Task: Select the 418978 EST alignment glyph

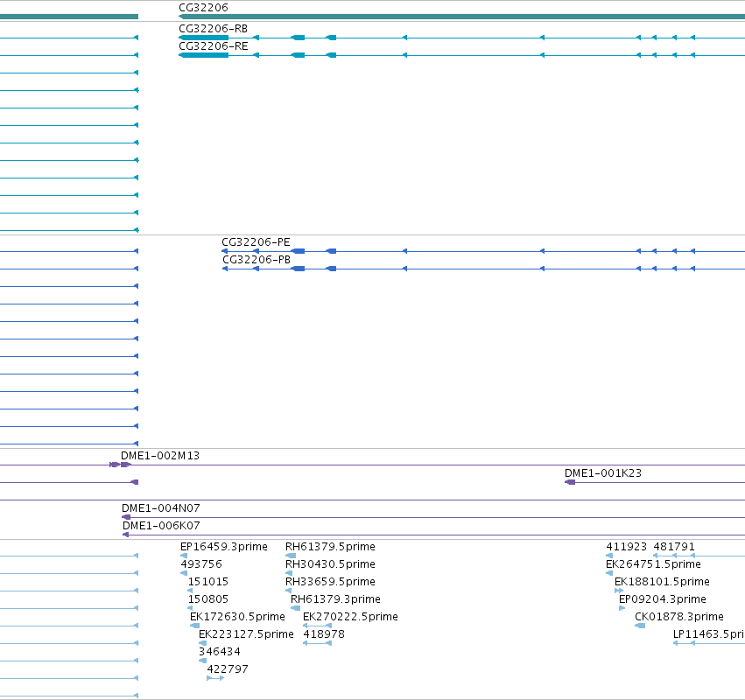Action: pos(318,643)
